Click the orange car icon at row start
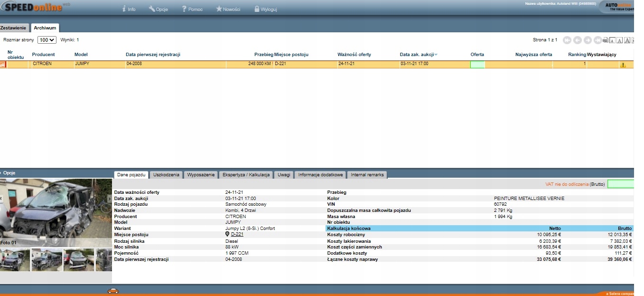Screen dimensions: 644x296 point(3,64)
